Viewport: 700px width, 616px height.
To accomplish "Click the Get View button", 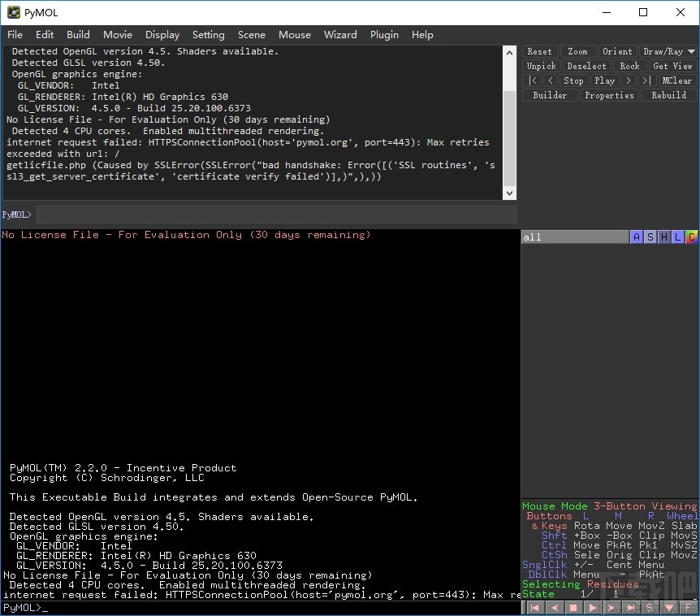I will pyautogui.click(x=672, y=66).
